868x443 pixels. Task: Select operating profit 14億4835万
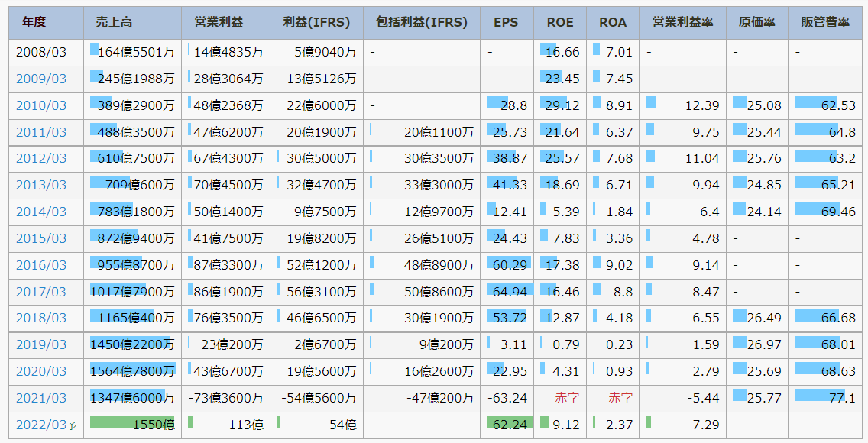pyautogui.click(x=228, y=53)
